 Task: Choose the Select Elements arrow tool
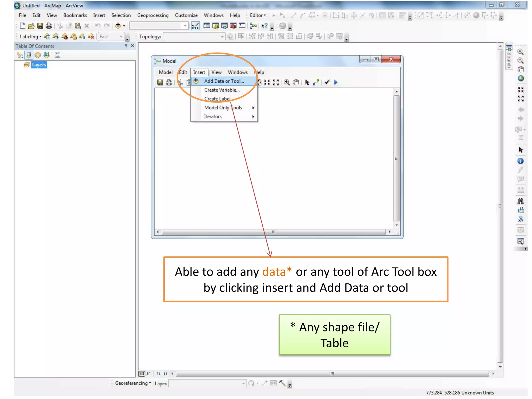tap(521, 150)
